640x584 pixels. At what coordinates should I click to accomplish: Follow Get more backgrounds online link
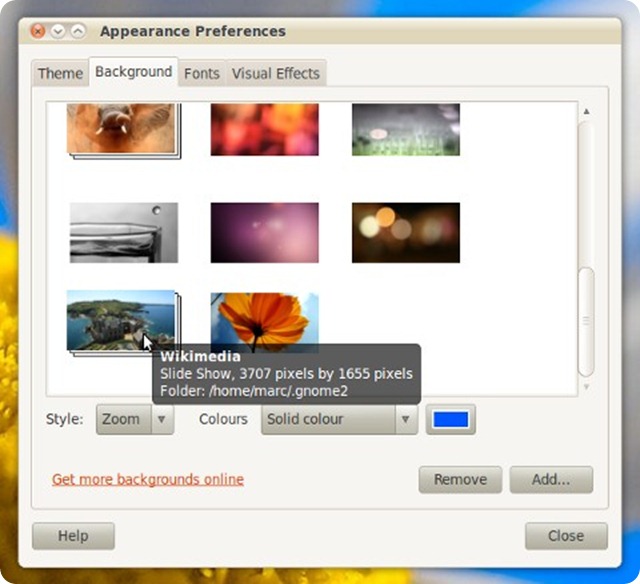coord(148,479)
